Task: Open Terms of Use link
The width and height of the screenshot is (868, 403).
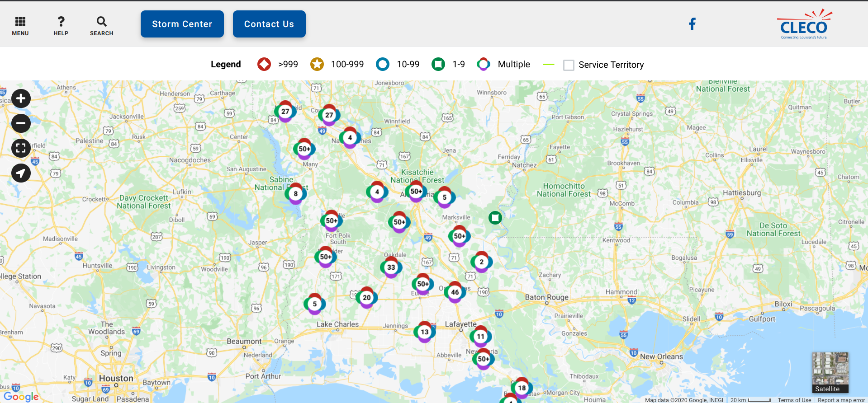Action: 795,400
